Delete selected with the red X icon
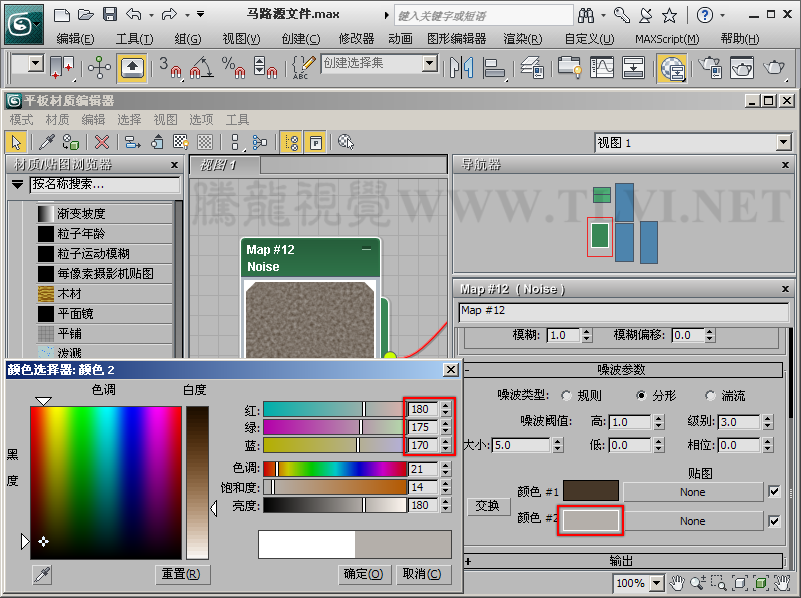The height and width of the screenshot is (598, 801). point(102,142)
